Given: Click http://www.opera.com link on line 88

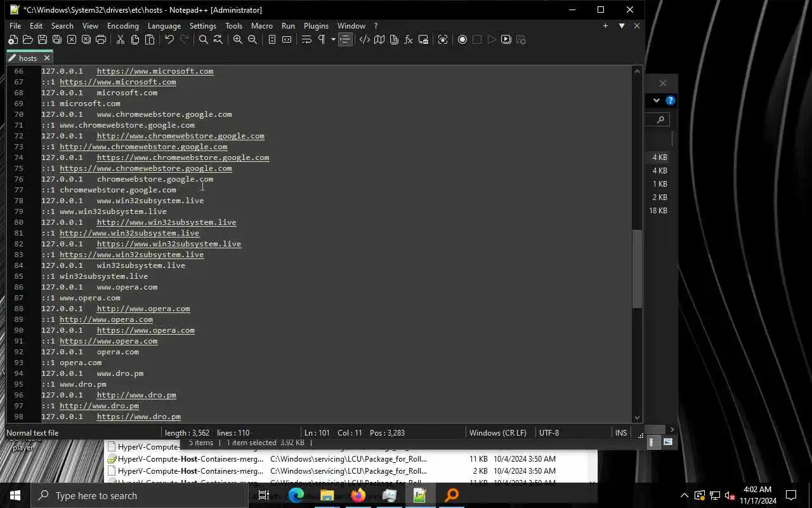Looking at the screenshot, I should (143, 309).
